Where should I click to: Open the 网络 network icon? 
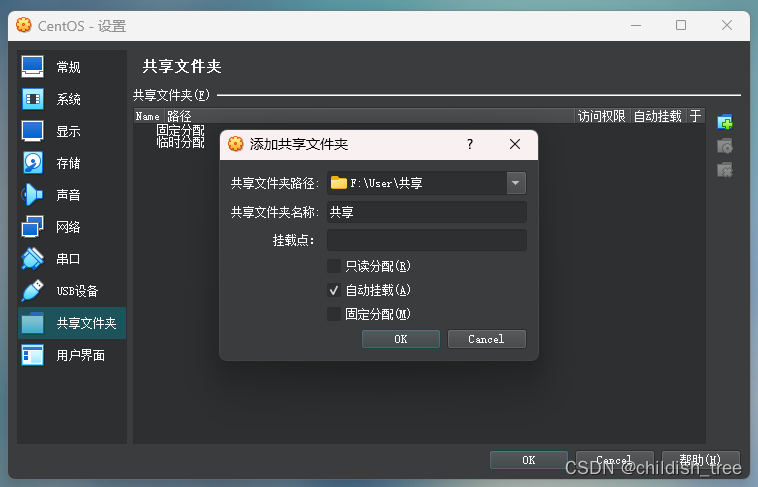tap(32, 227)
